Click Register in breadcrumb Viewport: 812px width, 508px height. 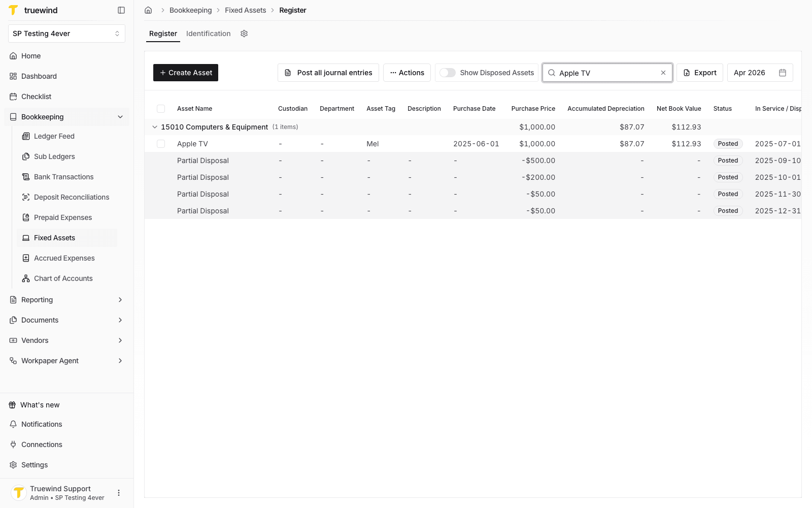(293, 10)
